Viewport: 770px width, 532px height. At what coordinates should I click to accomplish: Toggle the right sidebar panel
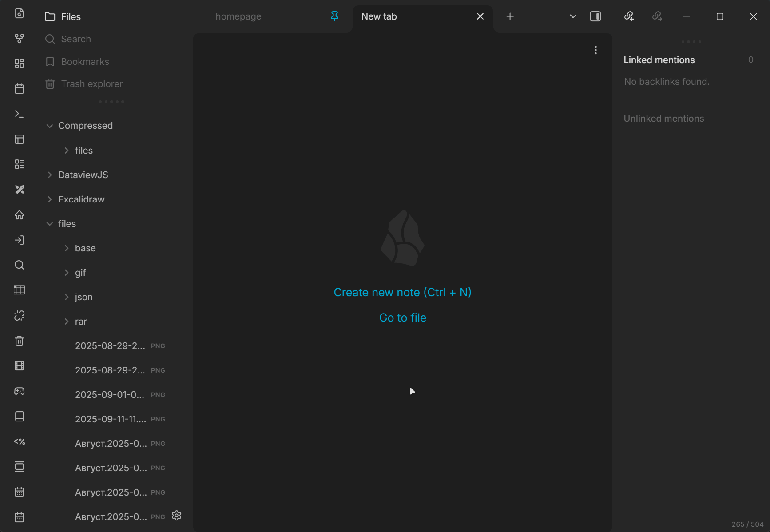(595, 16)
